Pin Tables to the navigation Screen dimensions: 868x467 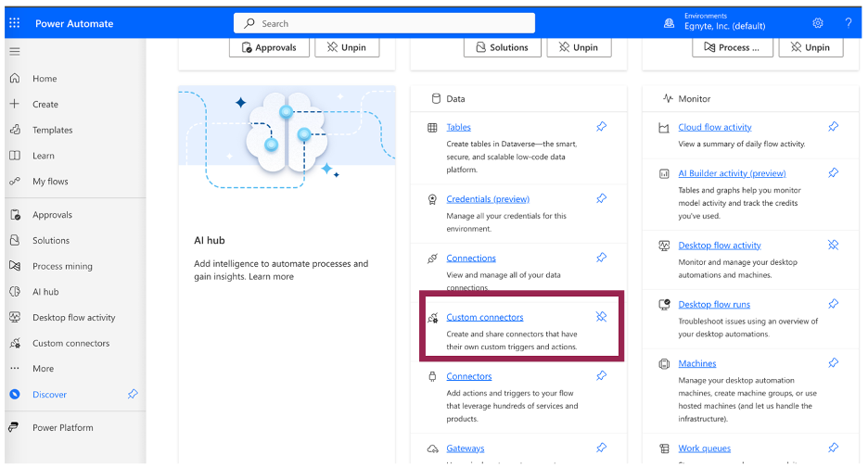click(601, 127)
